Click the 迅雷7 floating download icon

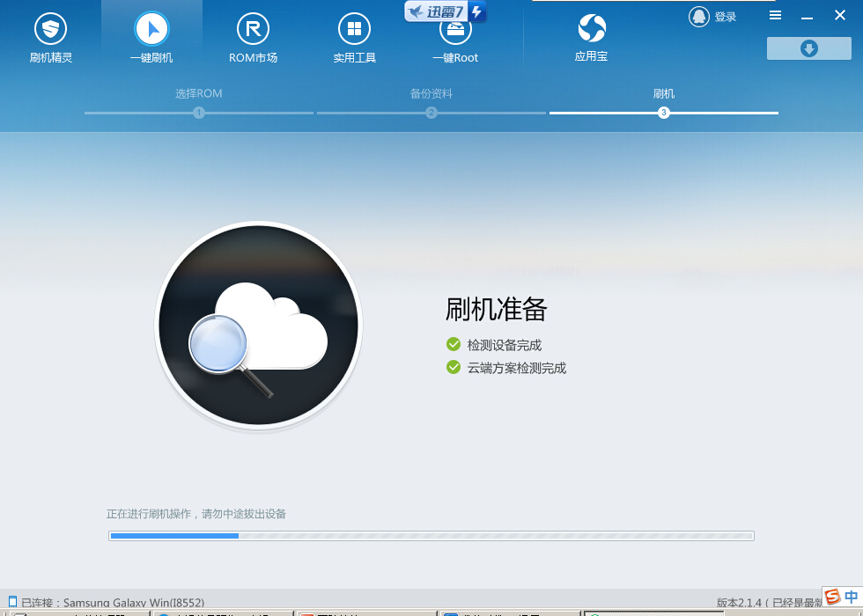pyautogui.click(x=445, y=11)
